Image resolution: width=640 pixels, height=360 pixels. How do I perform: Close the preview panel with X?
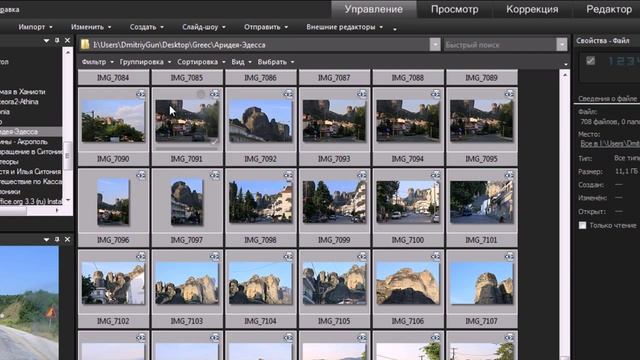tap(67, 239)
